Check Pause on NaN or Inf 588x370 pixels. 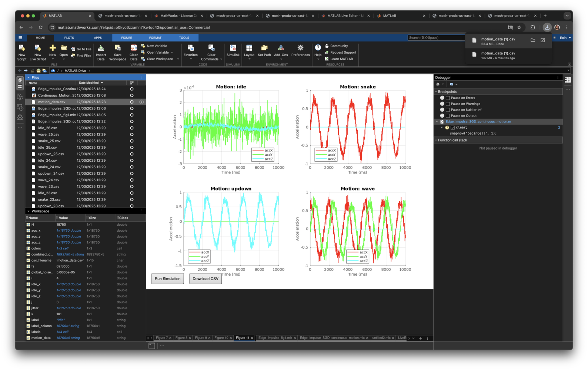[448, 110]
